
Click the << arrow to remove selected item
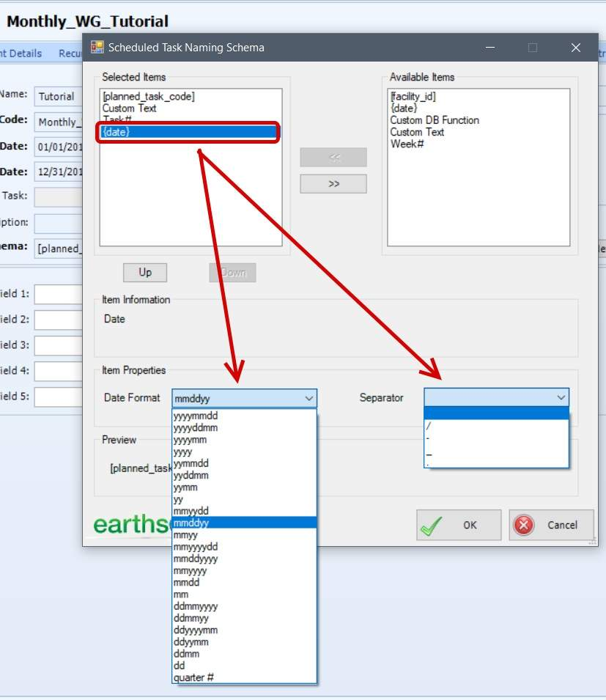333,156
